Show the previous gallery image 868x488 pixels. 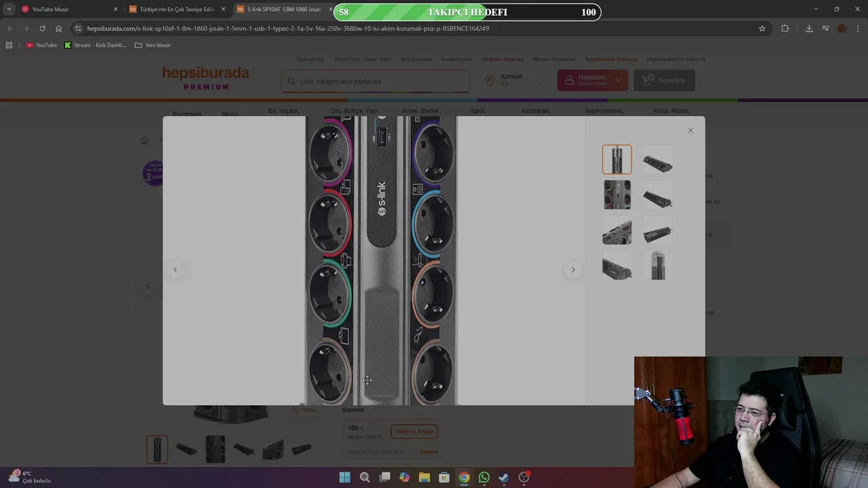click(x=175, y=270)
